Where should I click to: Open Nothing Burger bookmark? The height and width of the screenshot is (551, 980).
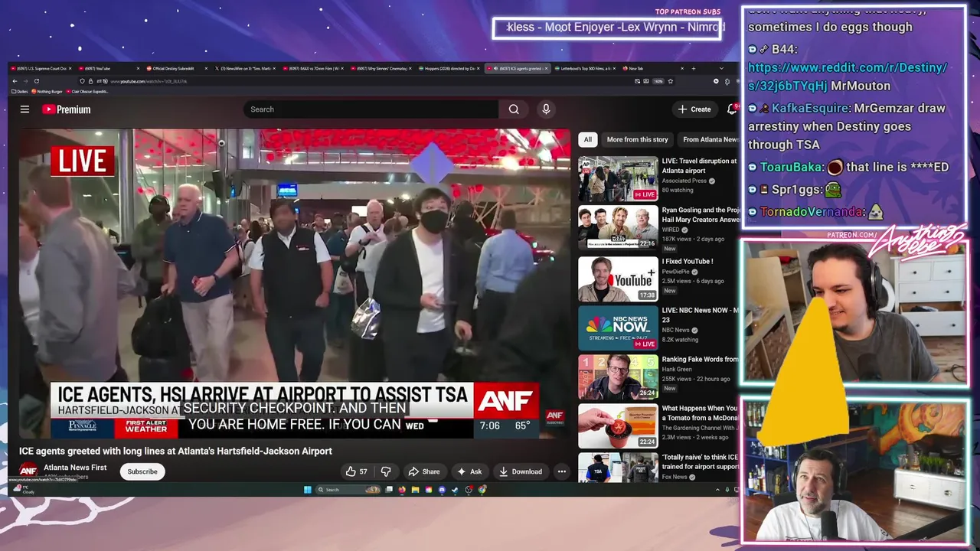(47, 91)
